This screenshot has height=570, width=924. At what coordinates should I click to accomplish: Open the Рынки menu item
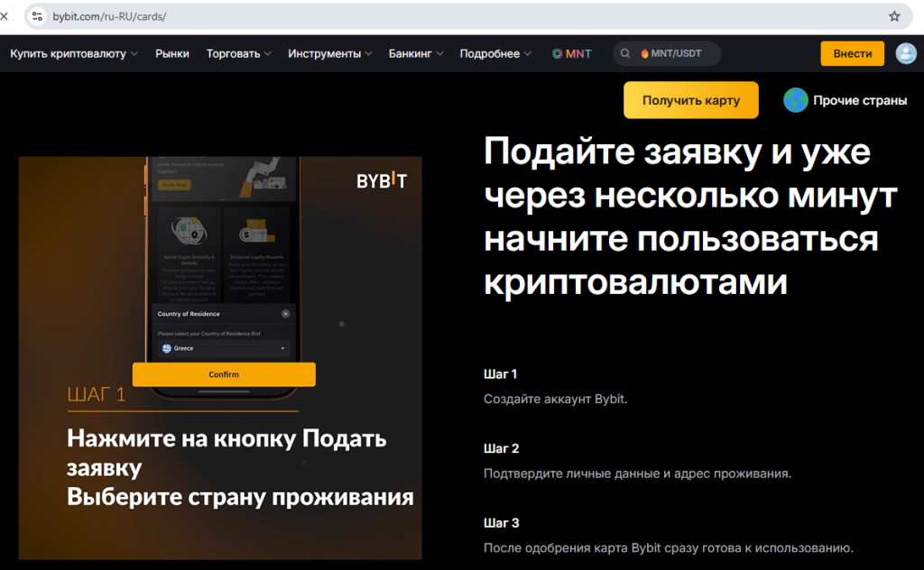click(x=172, y=53)
